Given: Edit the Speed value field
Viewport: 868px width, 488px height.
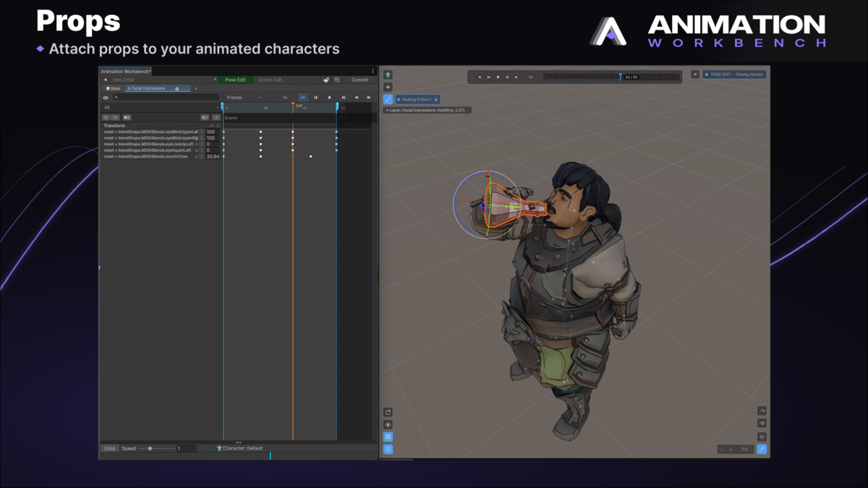Looking at the screenshot, I should [185, 448].
